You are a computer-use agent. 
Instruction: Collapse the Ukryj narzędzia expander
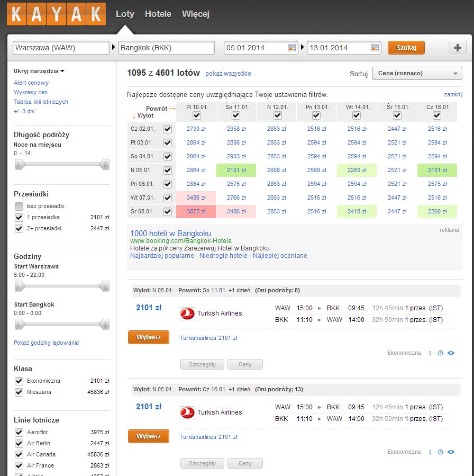tap(39, 71)
